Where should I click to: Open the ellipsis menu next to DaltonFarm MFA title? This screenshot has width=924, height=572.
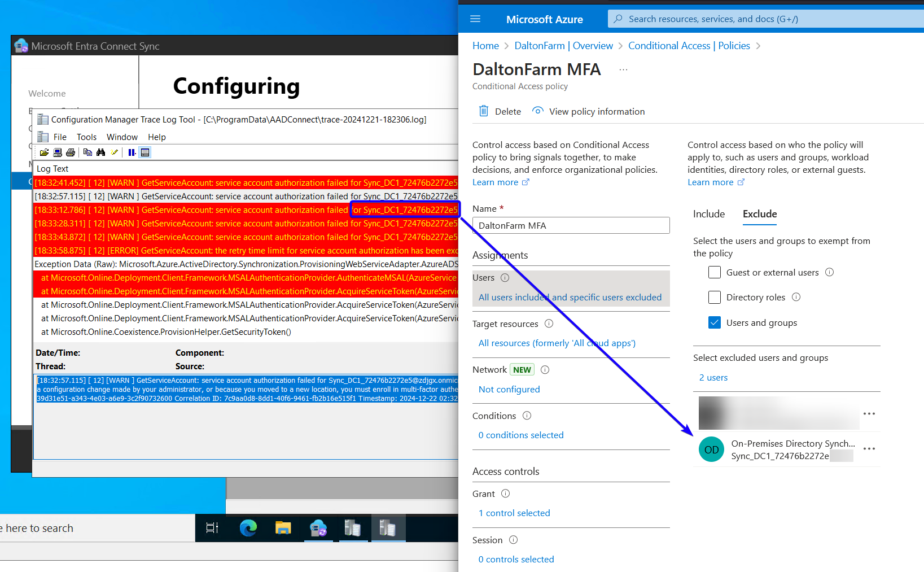click(623, 69)
